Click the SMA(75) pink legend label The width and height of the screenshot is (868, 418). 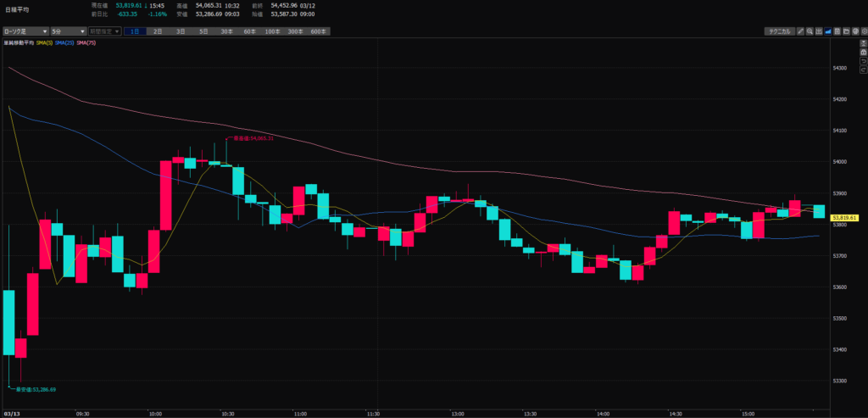click(x=86, y=42)
